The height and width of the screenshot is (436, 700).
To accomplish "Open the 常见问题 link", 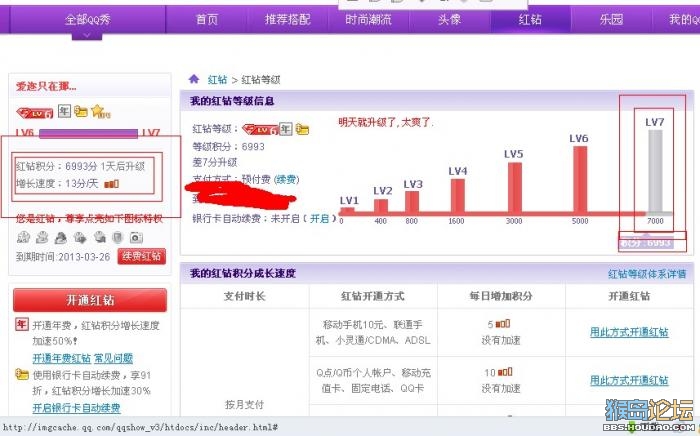I will tap(113, 358).
